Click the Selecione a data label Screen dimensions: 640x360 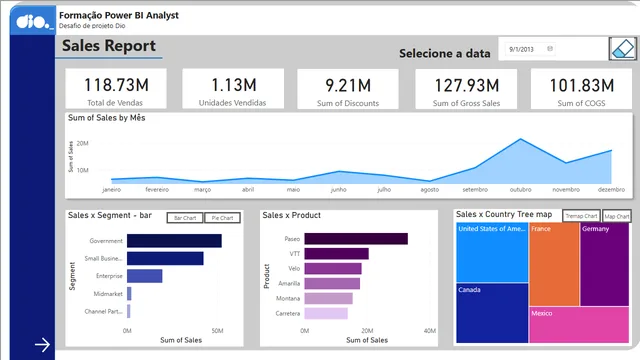pos(444,53)
